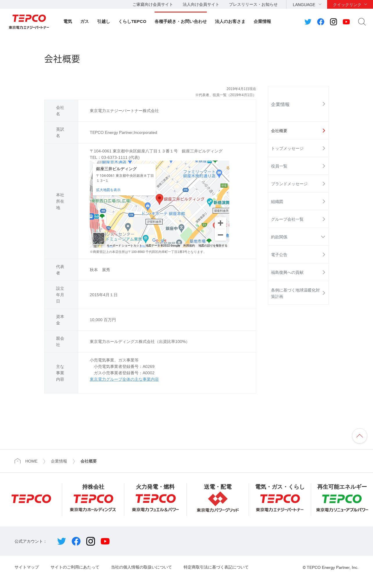Image resolution: width=373 pixels, height=588 pixels.
Task: Open the search magnifier icon
Action: 362,22
